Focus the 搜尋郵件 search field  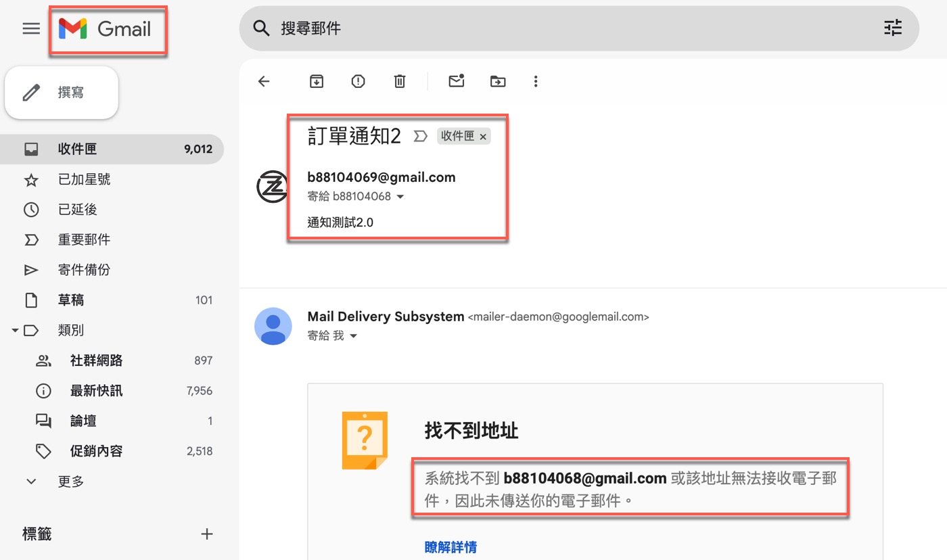(x=579, y=28)
